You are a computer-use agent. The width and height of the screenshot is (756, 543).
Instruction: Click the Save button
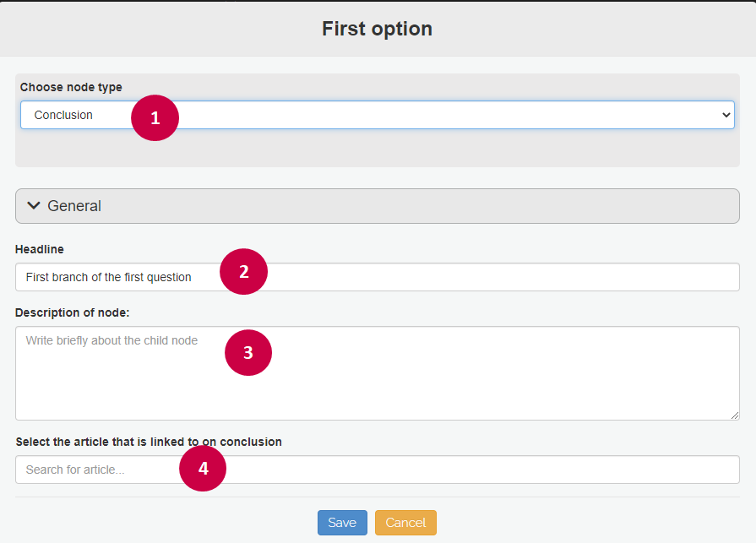(342, 523)
